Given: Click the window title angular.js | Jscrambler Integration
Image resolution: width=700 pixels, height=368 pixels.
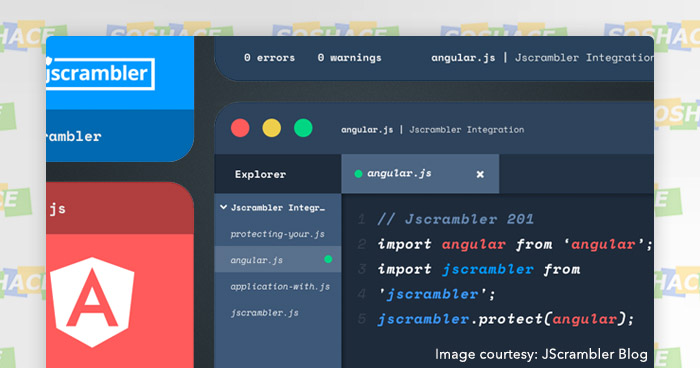Looking at the screenshot, I should (433, 130).
